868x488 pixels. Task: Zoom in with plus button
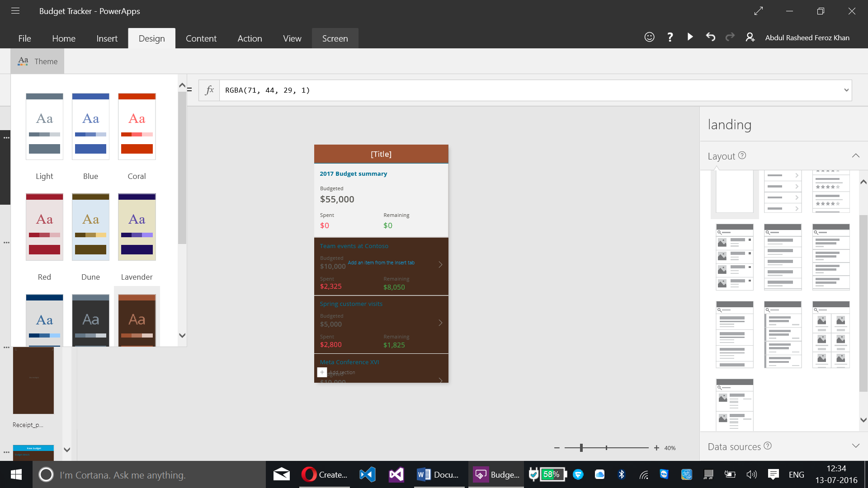[x=656, y=448]
